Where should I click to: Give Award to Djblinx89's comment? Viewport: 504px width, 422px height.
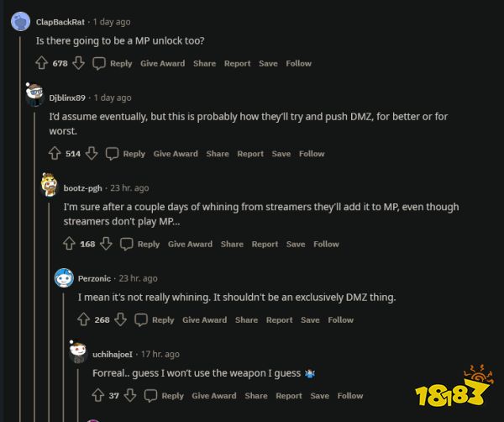click(176, 154)
